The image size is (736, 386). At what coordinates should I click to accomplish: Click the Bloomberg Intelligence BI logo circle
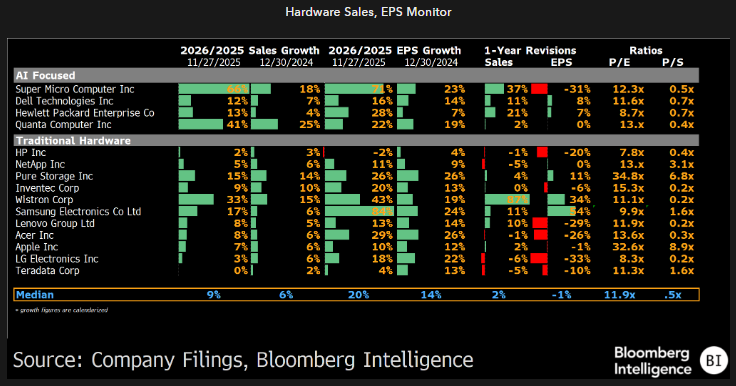713,361
